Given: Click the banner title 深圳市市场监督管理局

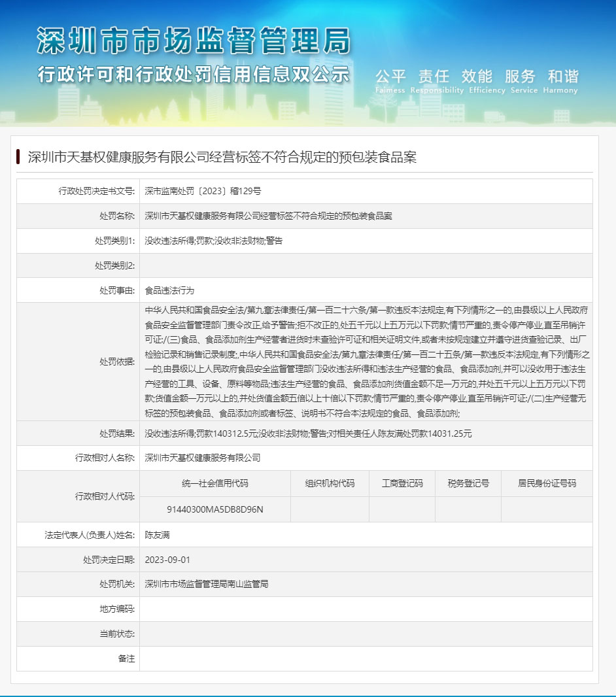Looking at the screenshot, I should pyautogui.click(x=194, y=41).
